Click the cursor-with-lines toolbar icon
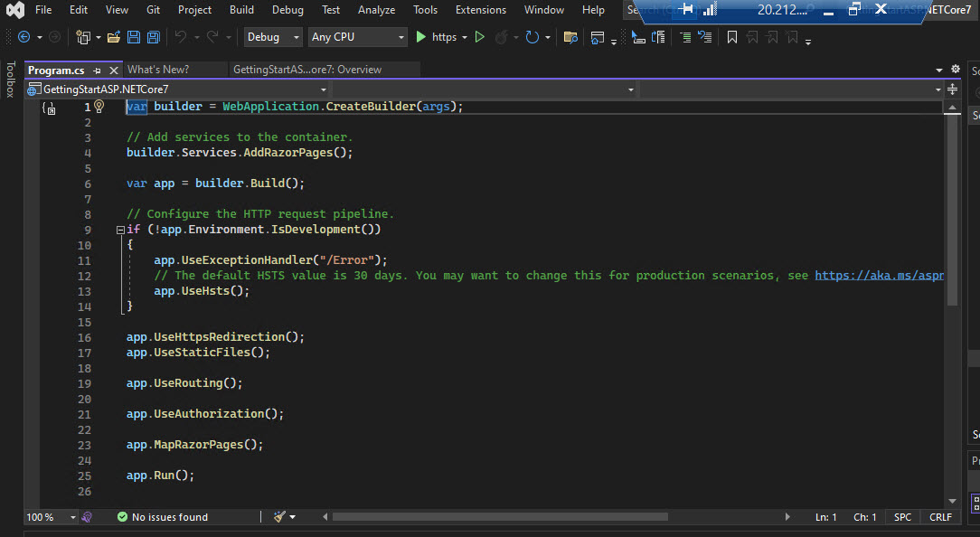This screenshot has height=537, width=980. [638, 37]
